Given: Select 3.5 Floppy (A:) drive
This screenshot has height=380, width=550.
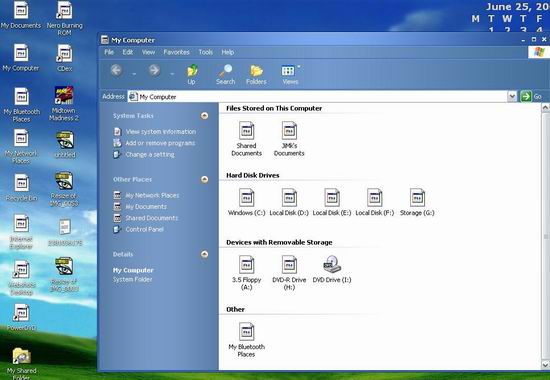Looking at the screenshot, I should [x=246, y=273].
